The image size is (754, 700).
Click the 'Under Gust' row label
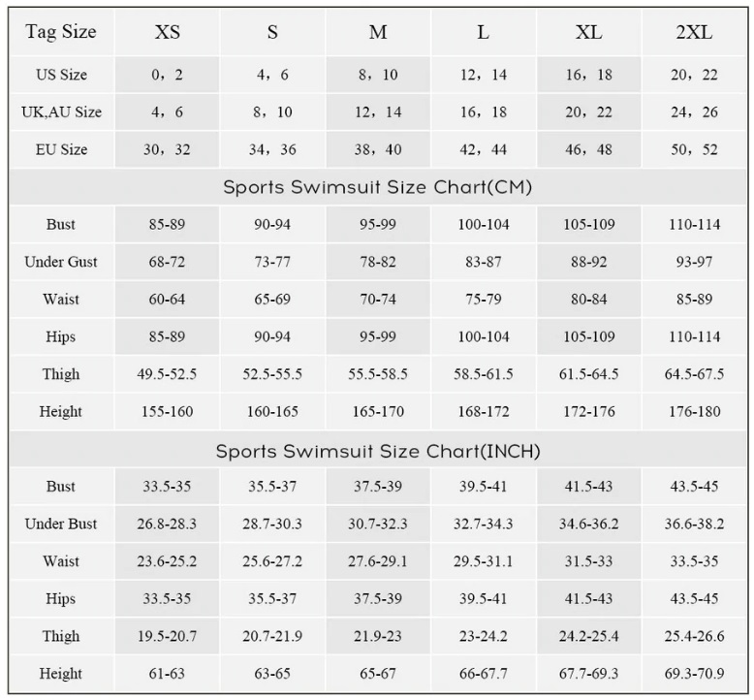click(x=61, y=262)
